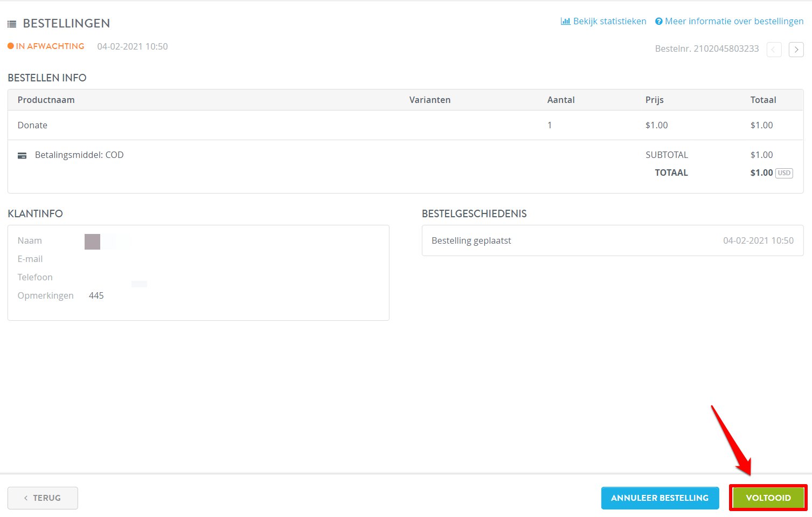Viewport: 812px width, 517px height.
Task: Click the Aantal column header
Action: coord(561,100)
